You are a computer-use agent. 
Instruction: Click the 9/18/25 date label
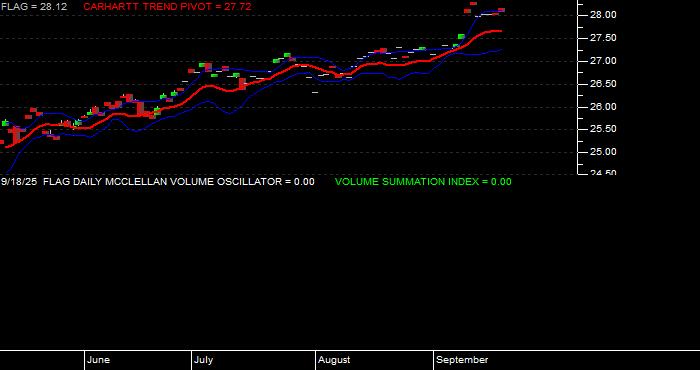point(19,182)
